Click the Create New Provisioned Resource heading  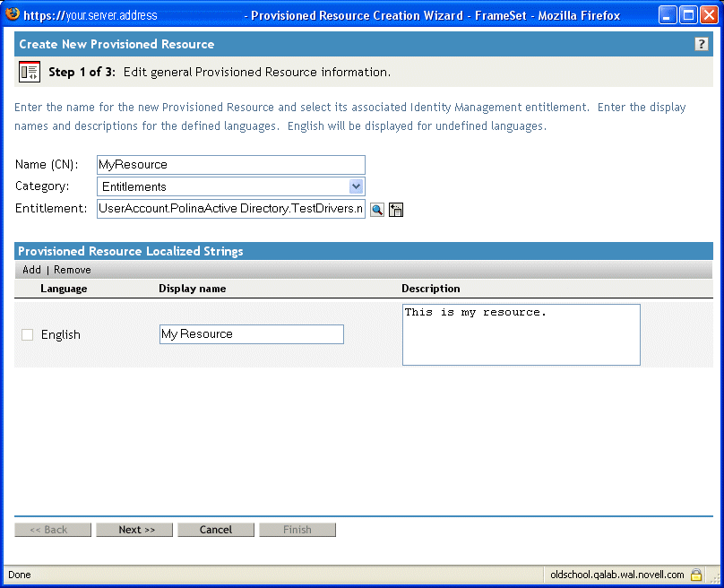coord(116,44)
